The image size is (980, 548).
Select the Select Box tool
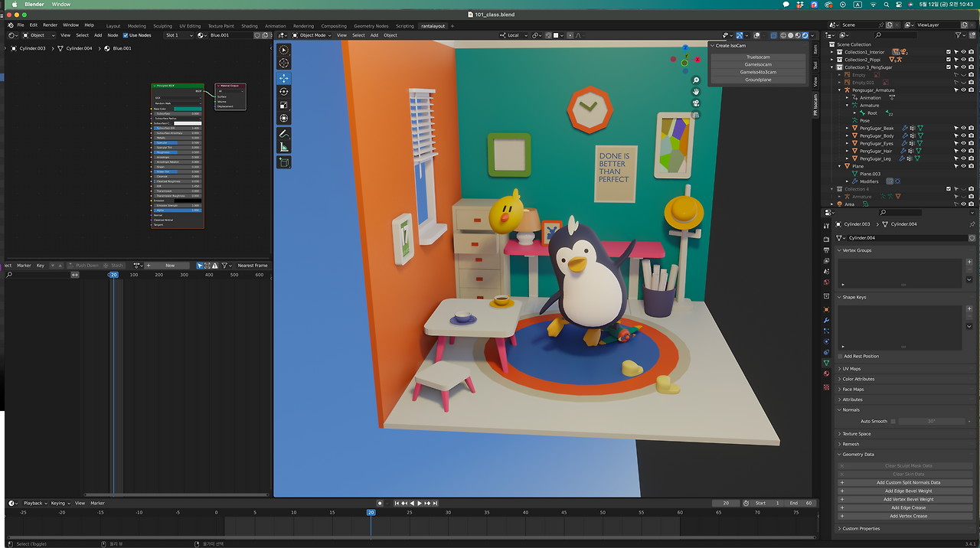(x=284, y=50)
